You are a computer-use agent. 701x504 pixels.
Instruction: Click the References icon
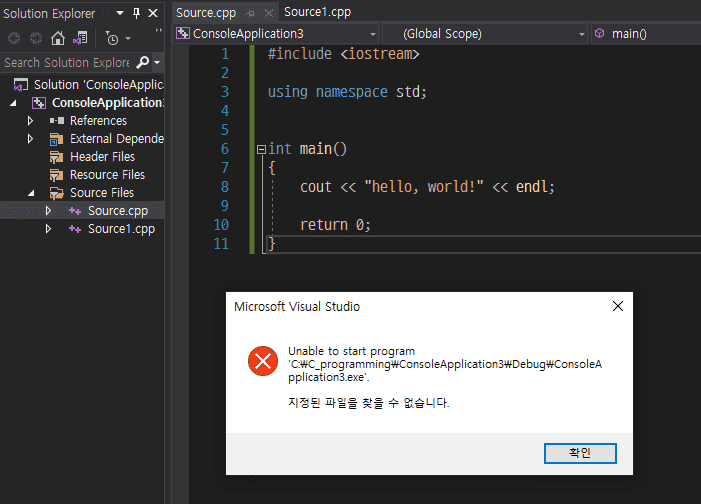[x=57, y=121]
